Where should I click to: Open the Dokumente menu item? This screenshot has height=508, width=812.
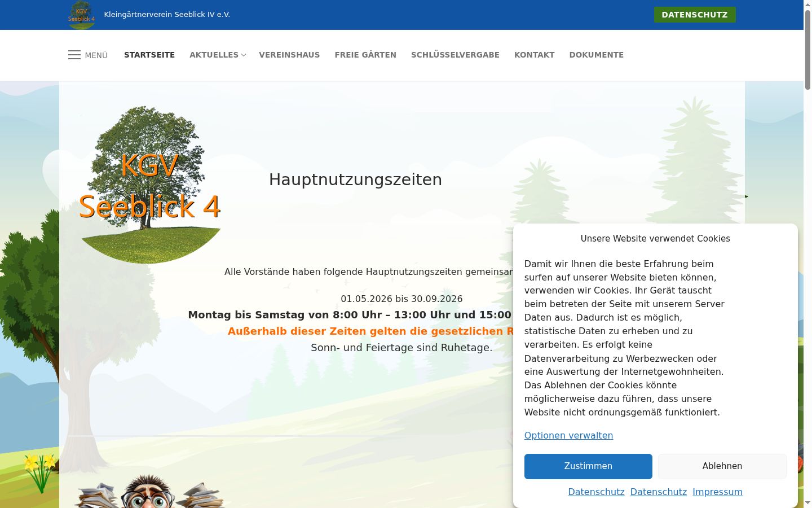tap(596, 55)
